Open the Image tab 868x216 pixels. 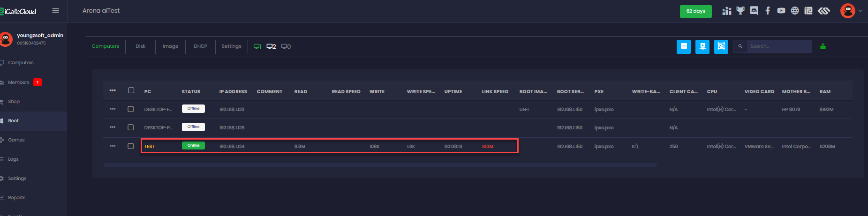coord(170,46)
